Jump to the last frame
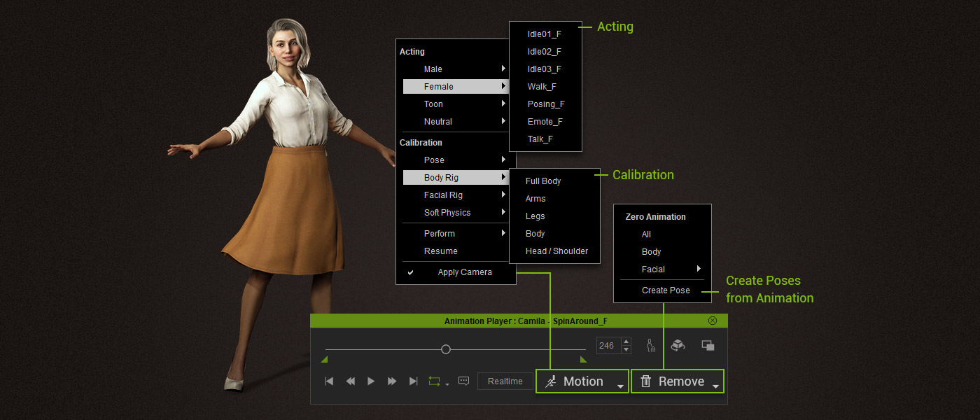980x420 pixels. (414, 381)
